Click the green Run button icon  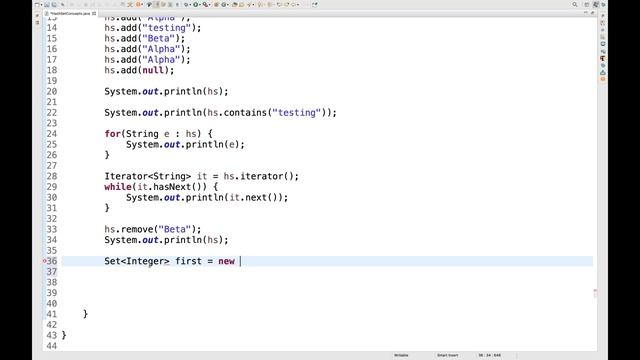(x=195, y=4)
